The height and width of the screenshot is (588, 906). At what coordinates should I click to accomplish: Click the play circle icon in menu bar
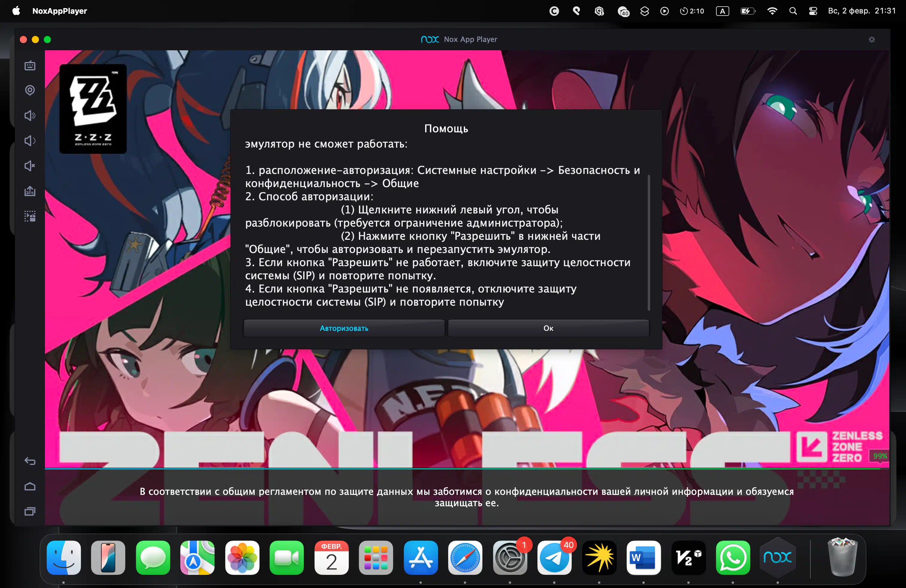point(664,11)
